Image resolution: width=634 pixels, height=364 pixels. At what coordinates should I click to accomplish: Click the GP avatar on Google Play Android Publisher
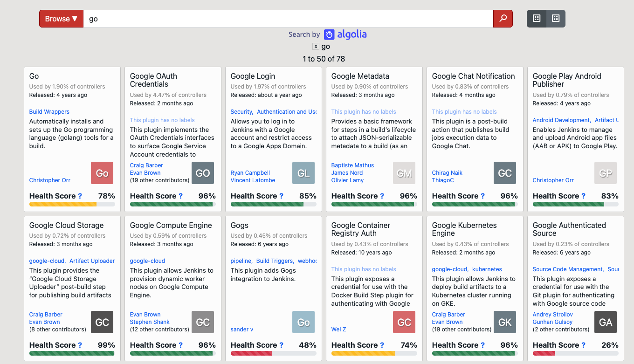point(606,173)
